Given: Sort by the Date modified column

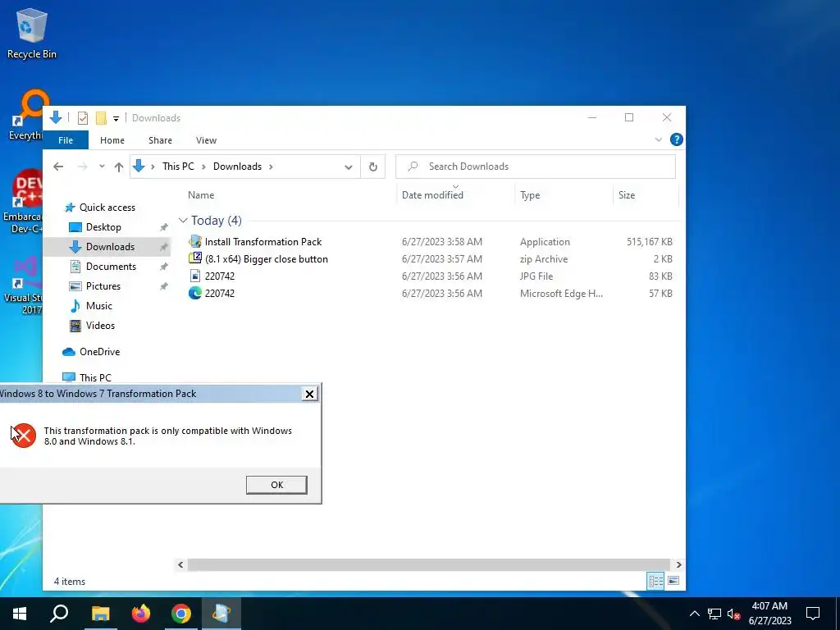Looking at the screenshot, I should click(x=432, y=195).
